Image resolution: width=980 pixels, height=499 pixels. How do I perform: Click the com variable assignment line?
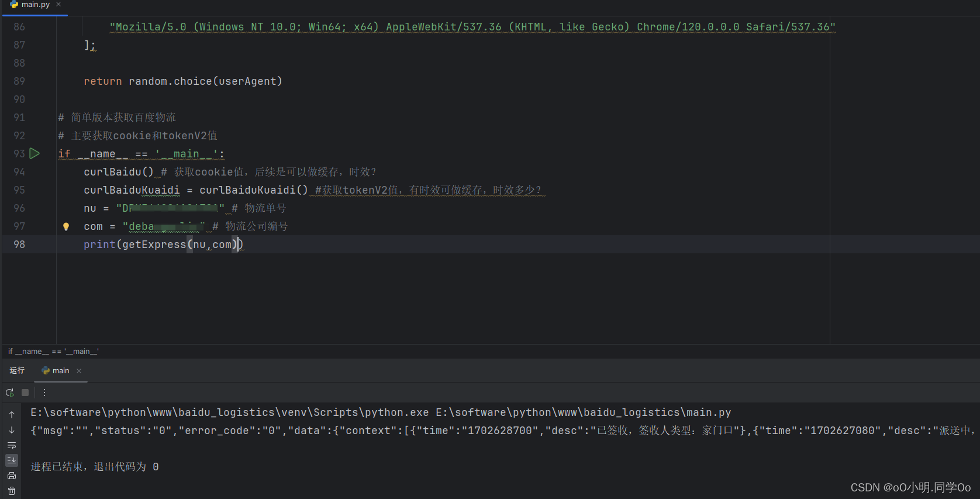pyautogui.click(x=186, y=226)
